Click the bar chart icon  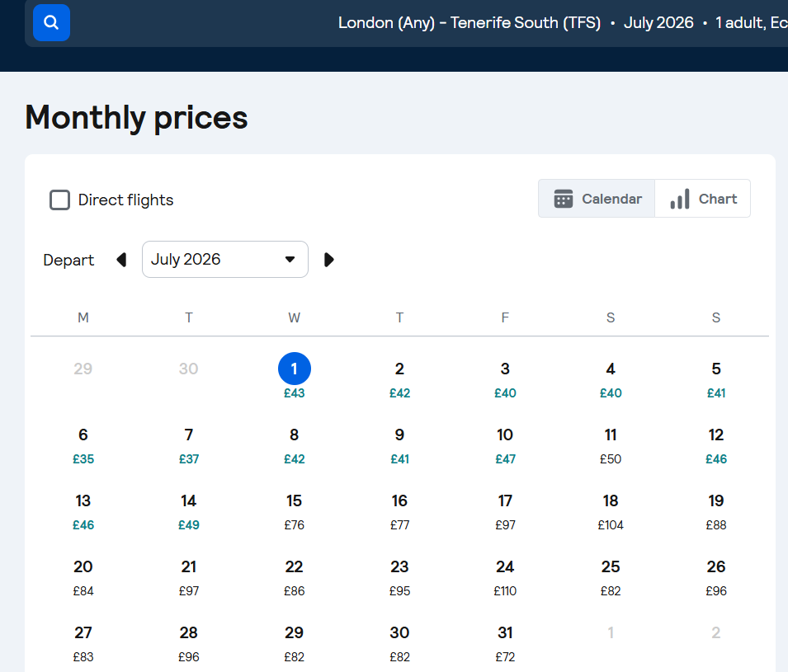tap(680, 199)
